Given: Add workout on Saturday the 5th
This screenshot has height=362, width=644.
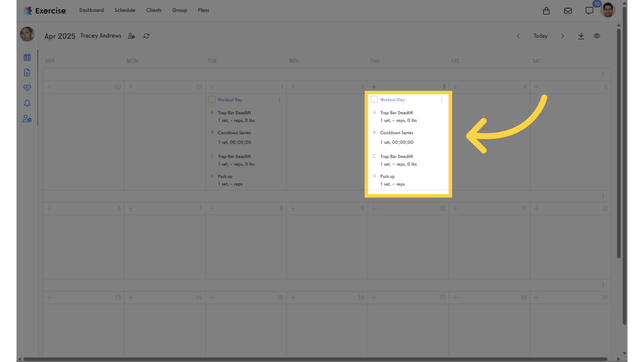Looking at the screenshot, I should 536,87.
